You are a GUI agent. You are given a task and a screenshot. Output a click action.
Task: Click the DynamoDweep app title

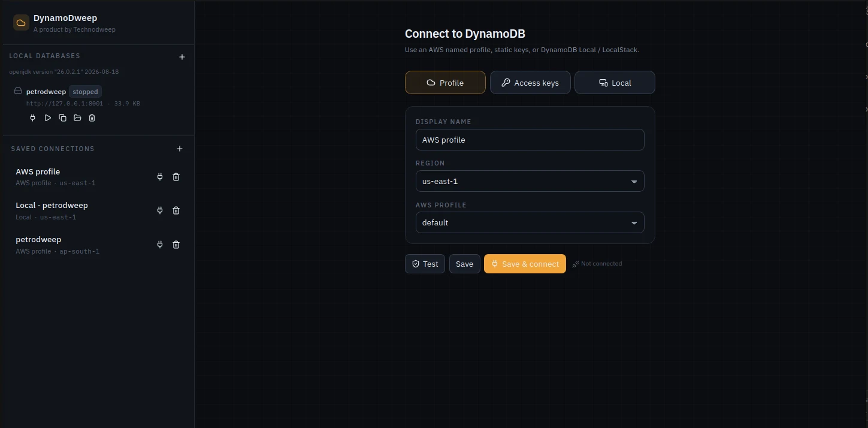tap(65, 18)
